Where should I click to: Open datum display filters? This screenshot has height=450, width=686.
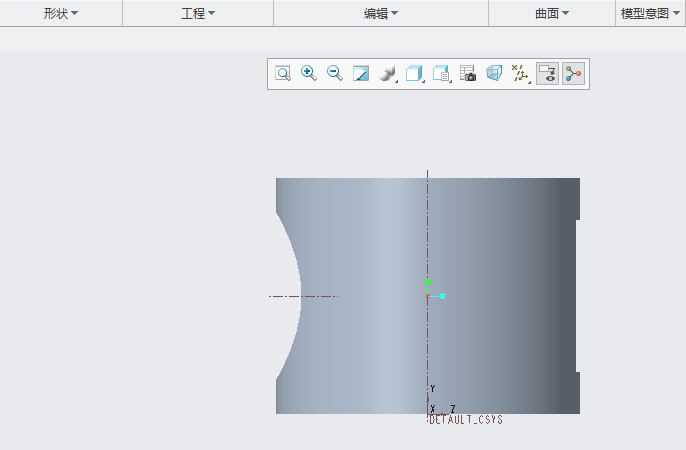pyautogui.click(x=520, y=74)
